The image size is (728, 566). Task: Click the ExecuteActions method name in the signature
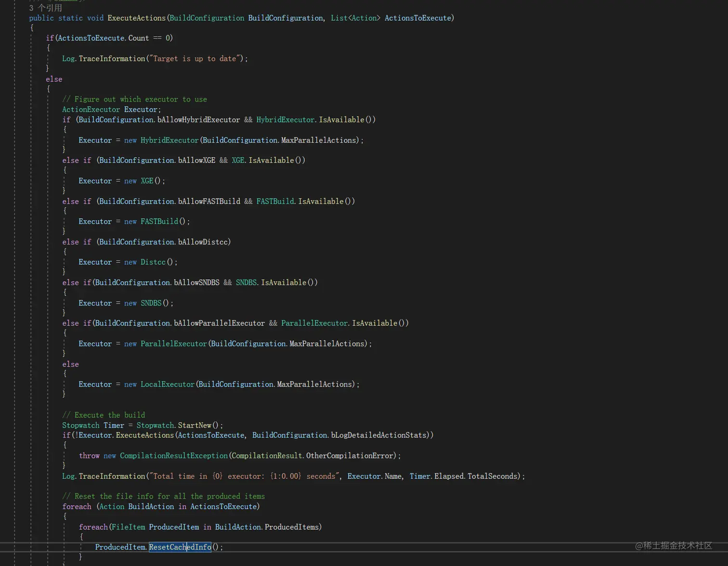pyautogui.click(x=137, y=18)
